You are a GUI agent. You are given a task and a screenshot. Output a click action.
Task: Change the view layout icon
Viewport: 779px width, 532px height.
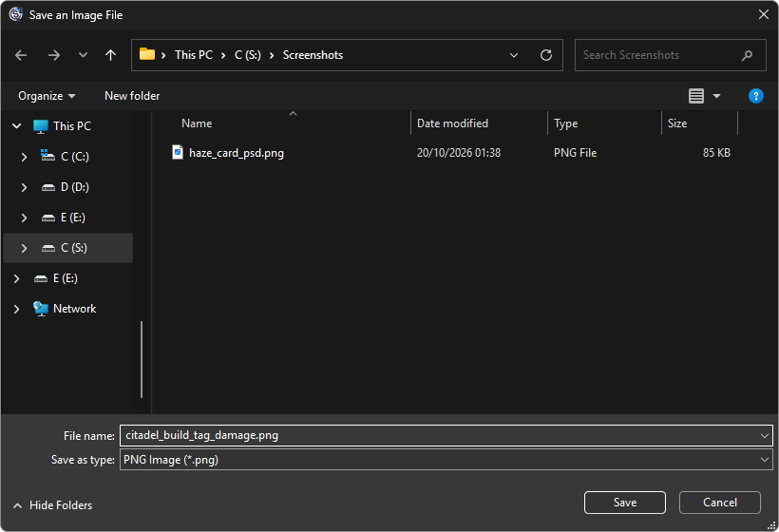click(696, 96)
